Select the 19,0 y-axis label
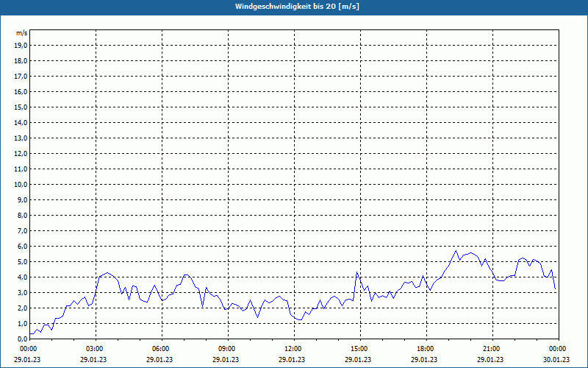Screen dimensions: 588x368 [21, 45]
